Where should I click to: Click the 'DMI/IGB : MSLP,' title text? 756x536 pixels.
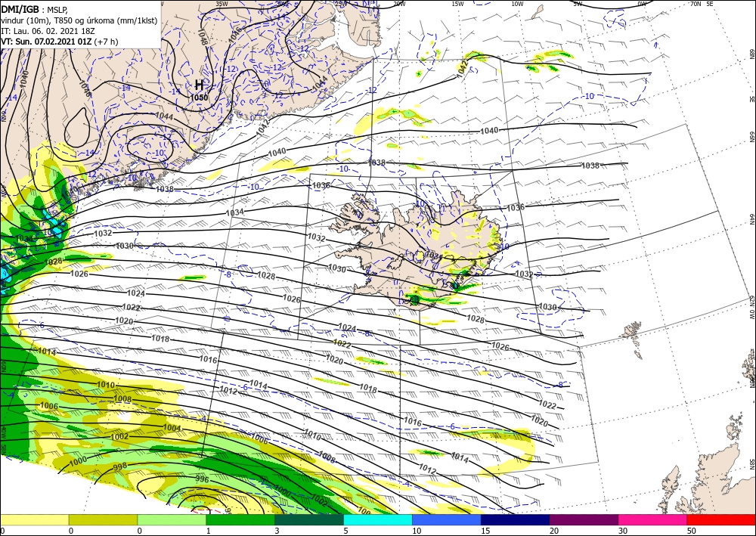coord(34,8)
